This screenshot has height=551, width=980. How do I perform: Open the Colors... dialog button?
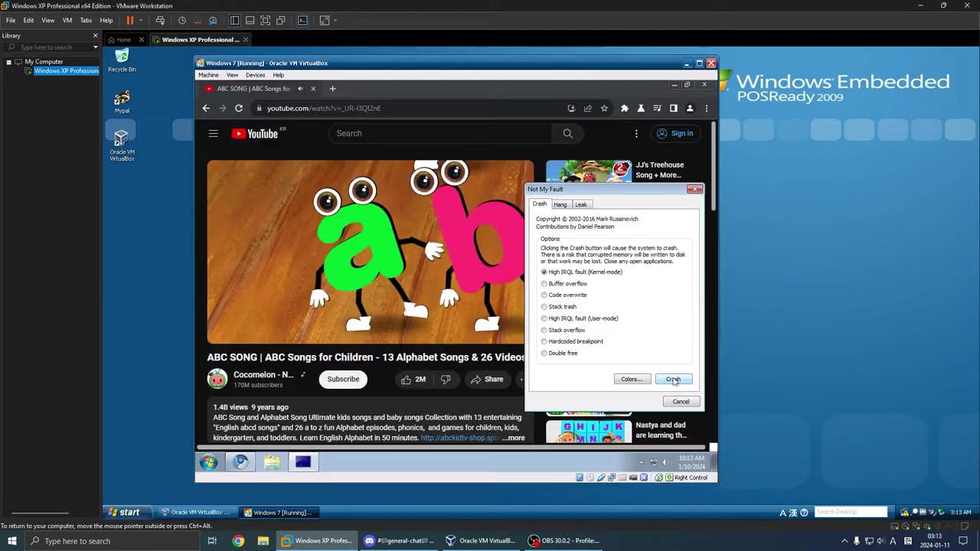coord(632,380)
